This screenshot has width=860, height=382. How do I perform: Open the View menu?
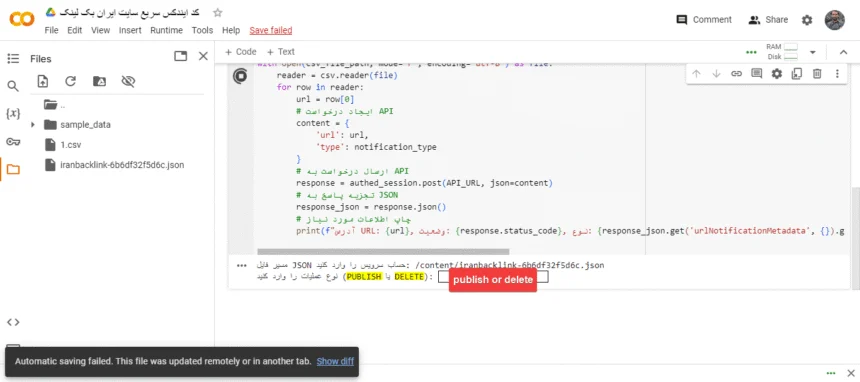click(x=100, y=30)
